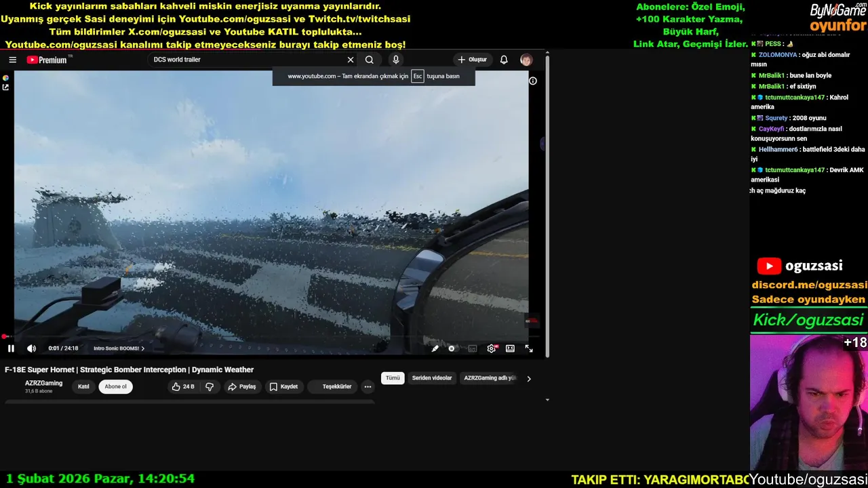Click the open-in-new icon at left edge

point(5,87)
